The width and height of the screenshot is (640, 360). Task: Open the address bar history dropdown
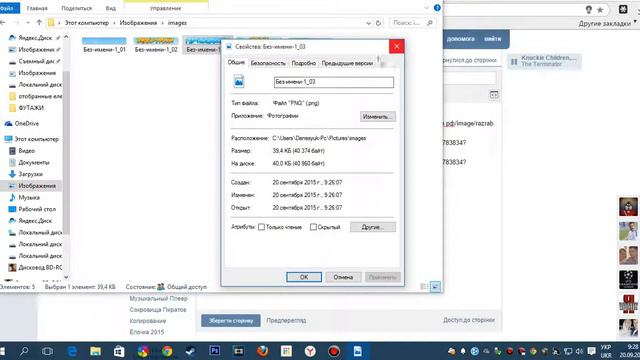(369, 23)
